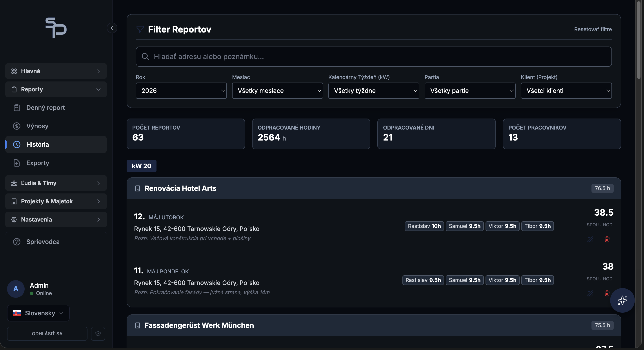The width and height of the screenshot is (644, 350).
Task: Edit the 12. Máj Utorok report
Action: tap(590, 239)
